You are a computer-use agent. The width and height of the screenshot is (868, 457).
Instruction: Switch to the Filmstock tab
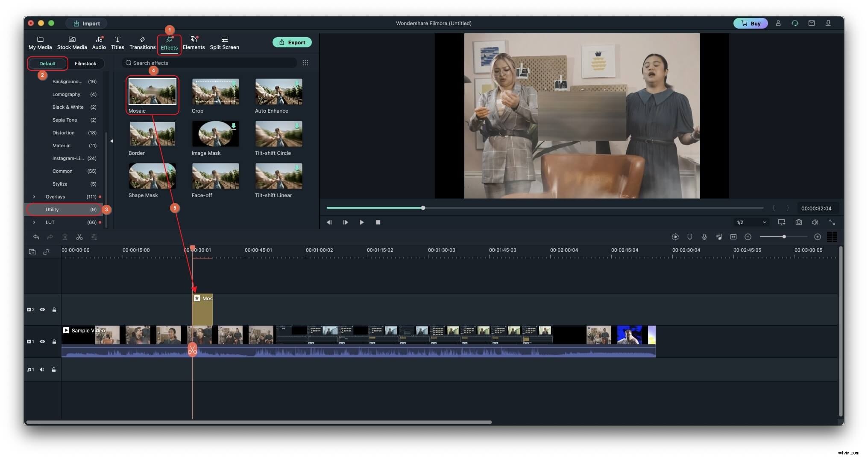tap(86, 63)
